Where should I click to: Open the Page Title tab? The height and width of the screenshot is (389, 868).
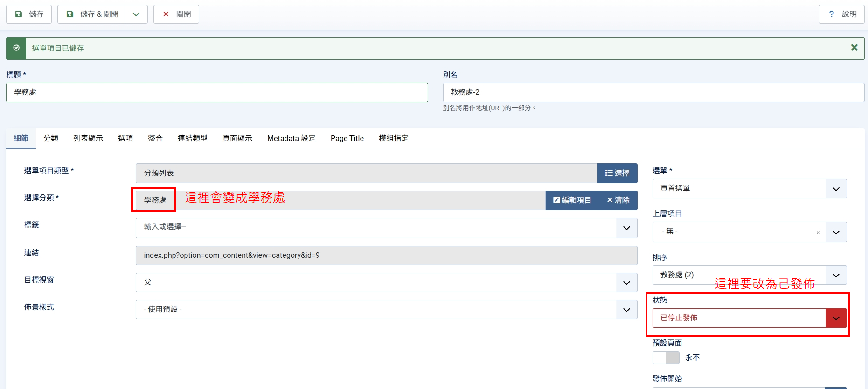point(347,138)
